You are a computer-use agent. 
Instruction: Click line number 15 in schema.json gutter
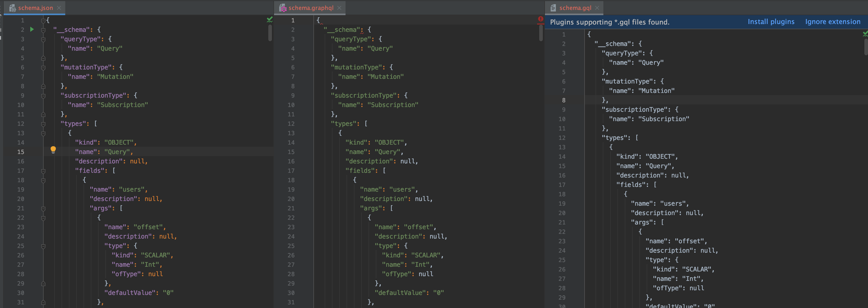point(21,152)
